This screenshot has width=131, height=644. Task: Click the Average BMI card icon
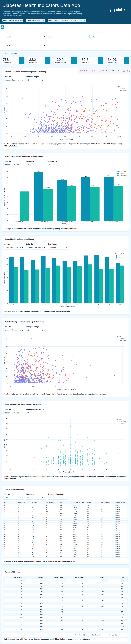[x=100, y=60]
